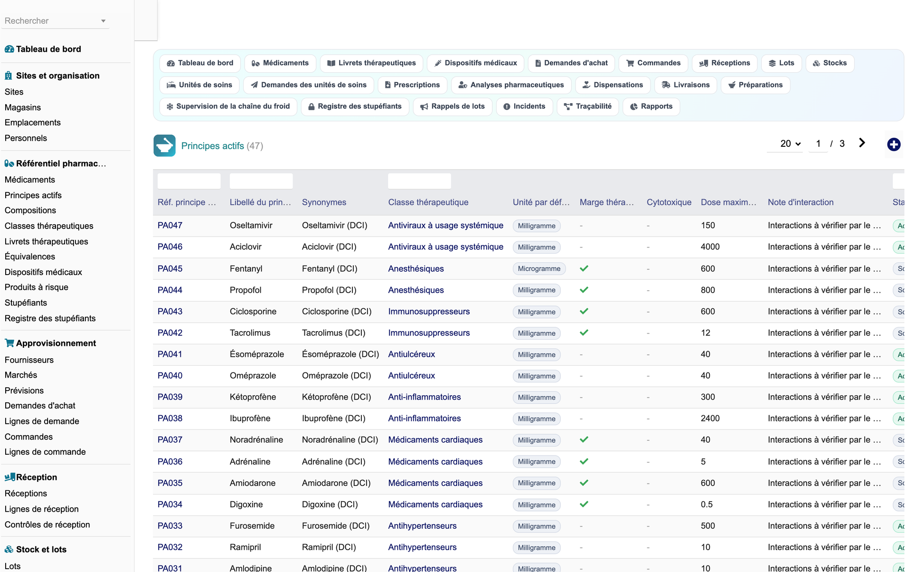Click the Sites et organisation building icon
The height and width of the screenshot is (572, 924).
pos(9,76)
